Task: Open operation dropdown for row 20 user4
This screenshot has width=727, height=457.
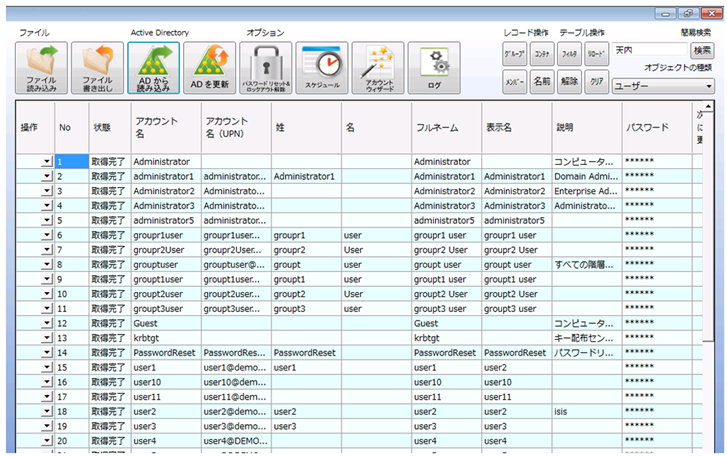Action: coord(47,441)
